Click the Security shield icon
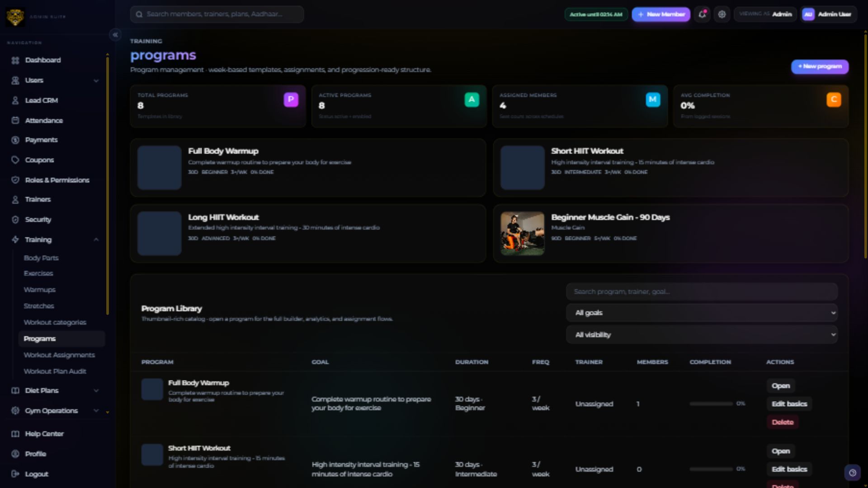This screenshot has height=488, width=868. (x=15, y=220)
